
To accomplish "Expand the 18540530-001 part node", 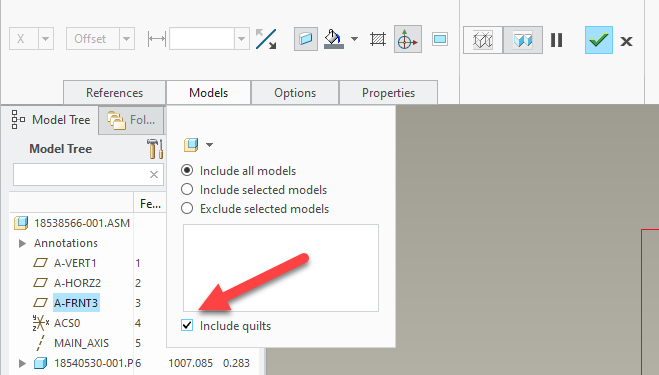I will pyautogui.click(x=22, y=363).
